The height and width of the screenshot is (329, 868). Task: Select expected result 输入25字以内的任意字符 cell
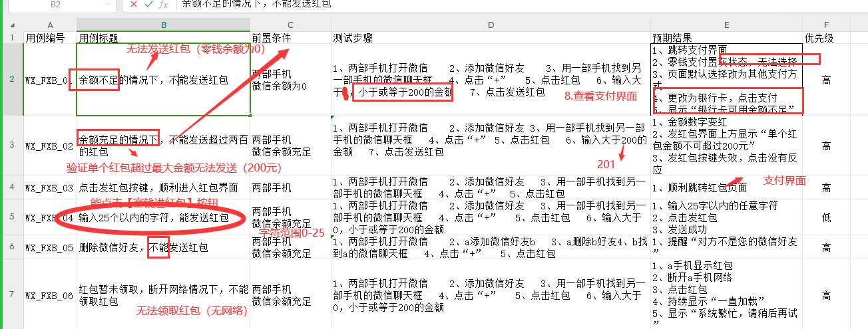pyautogui.click(x=726, y=217)
